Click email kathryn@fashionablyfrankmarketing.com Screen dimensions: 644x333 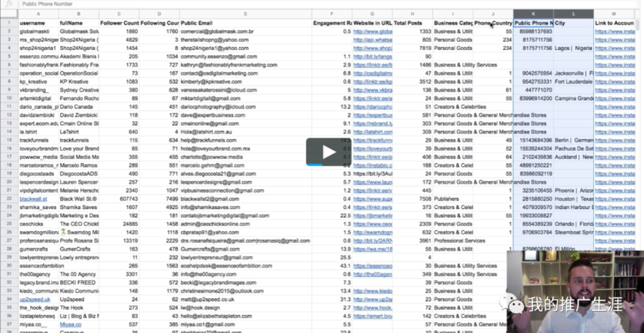(229, 65)
